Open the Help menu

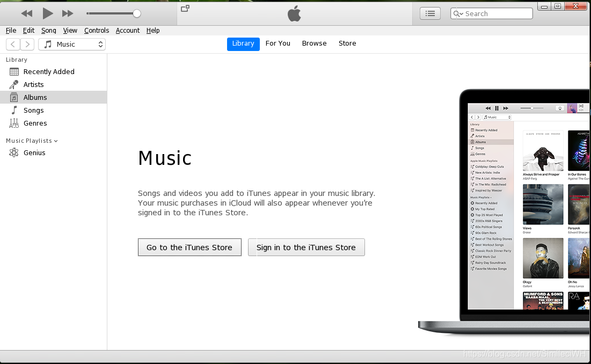[x=153, y=31]
